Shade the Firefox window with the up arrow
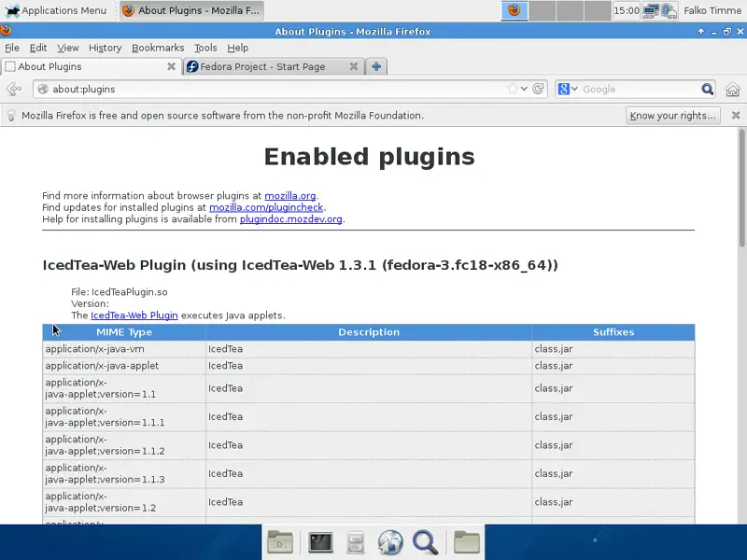Image resolution: width=747 pixels, height=560 pixels. pos(701,32)
